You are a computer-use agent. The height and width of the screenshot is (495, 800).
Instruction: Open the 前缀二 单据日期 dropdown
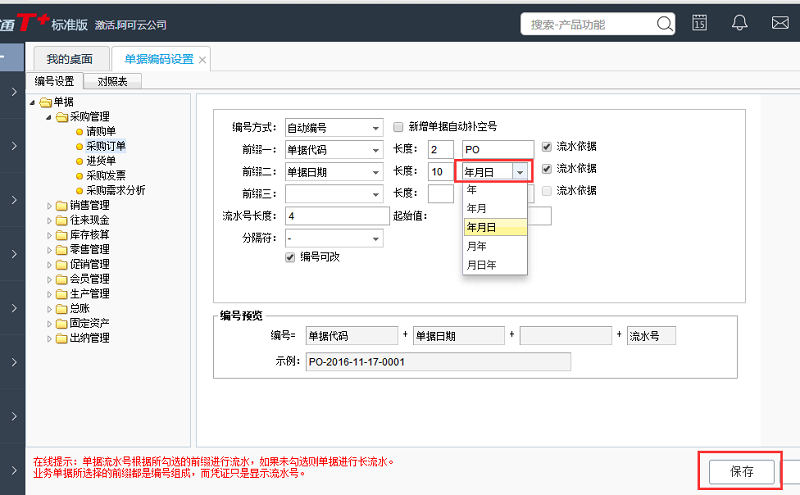376,172
